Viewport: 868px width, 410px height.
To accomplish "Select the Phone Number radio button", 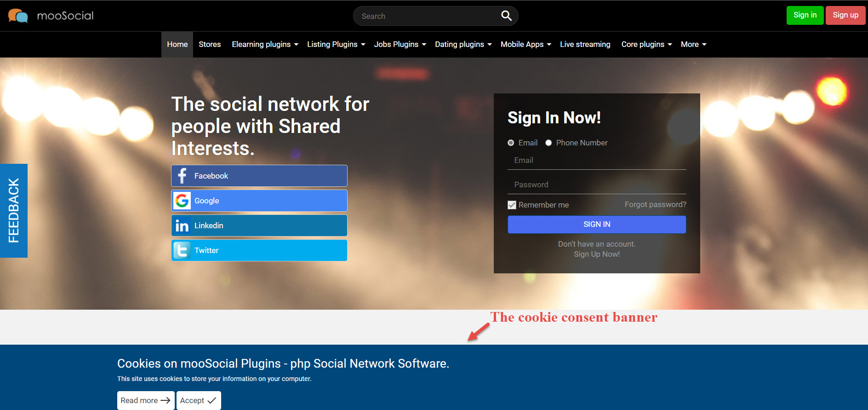I will 548,143.
